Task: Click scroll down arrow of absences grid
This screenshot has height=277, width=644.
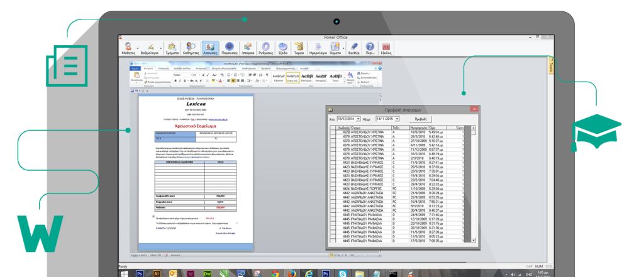Action: click(x=473, y=240)
